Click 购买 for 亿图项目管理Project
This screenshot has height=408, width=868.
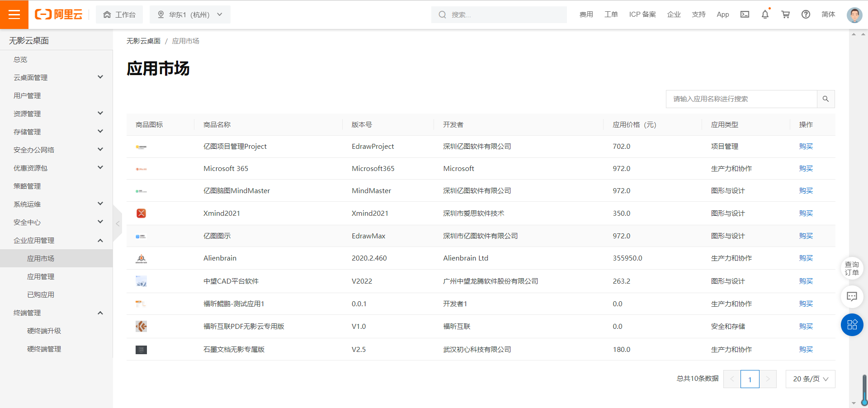[x=806, y=147]
